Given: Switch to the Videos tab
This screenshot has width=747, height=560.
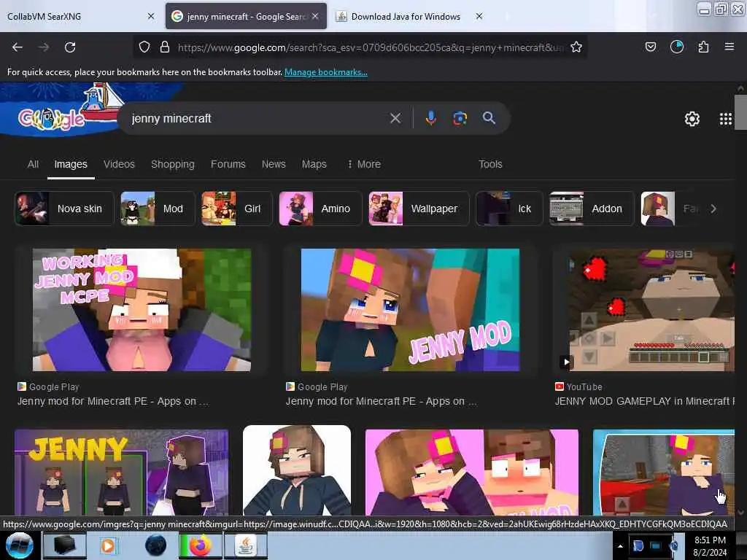Looking at the screenshot, I should click(x=119, y=164).
